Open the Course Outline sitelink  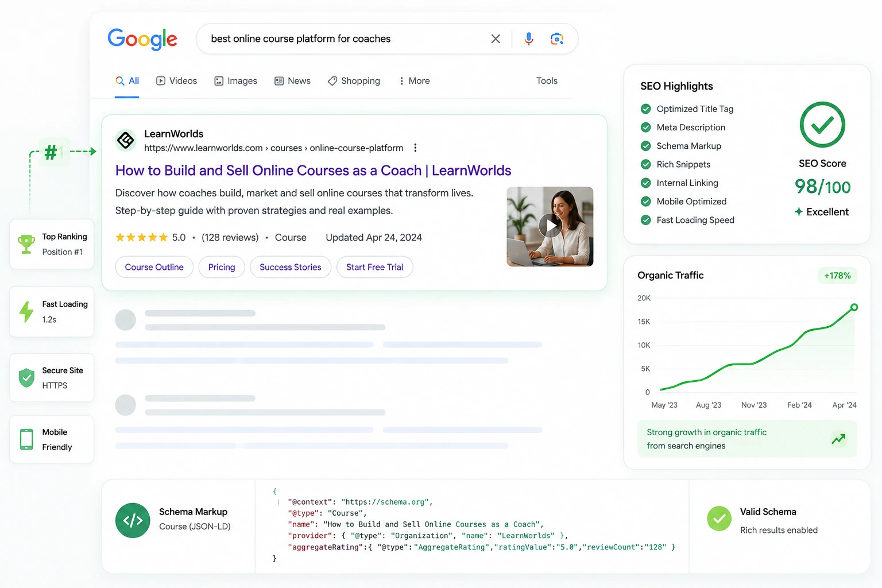coord(154,267)
